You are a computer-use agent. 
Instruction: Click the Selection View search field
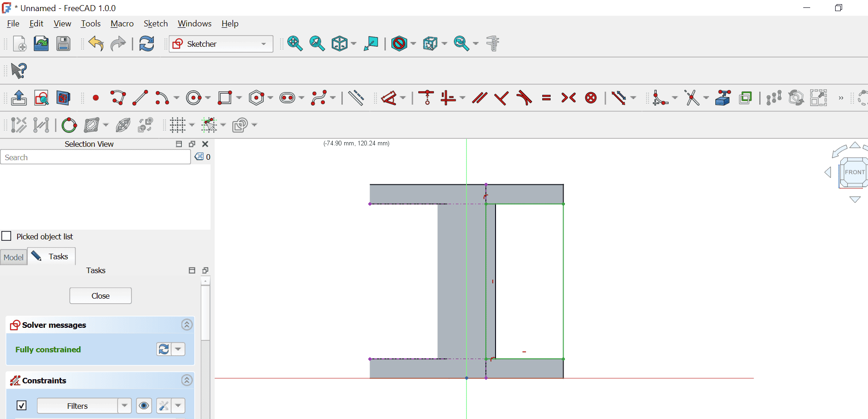95,157
